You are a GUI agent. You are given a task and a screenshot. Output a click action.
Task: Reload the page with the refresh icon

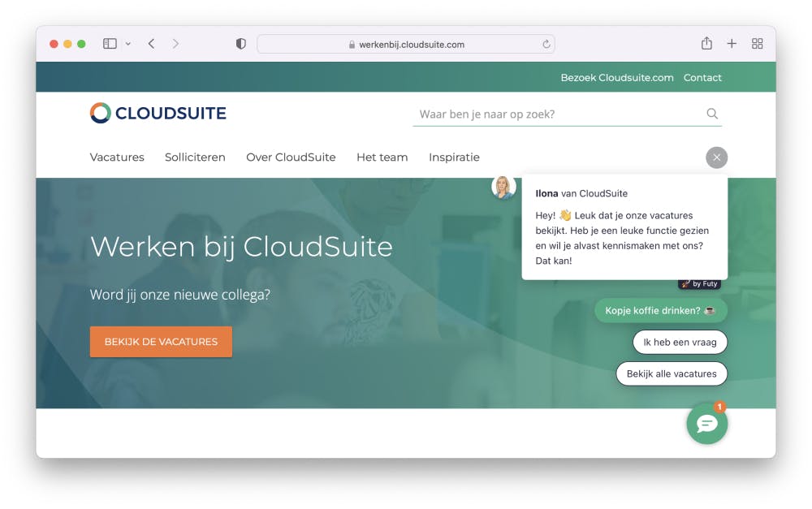click(x=546, y=45)
